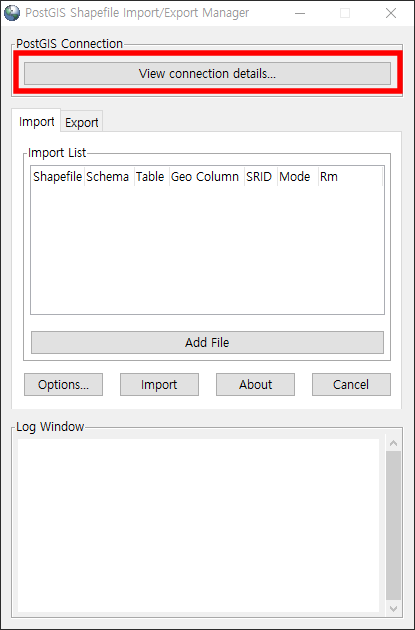This screenshot has width=415, height=630.
Task: Click the PostGIS globe icon in title bar
Action: coord(12,13)
